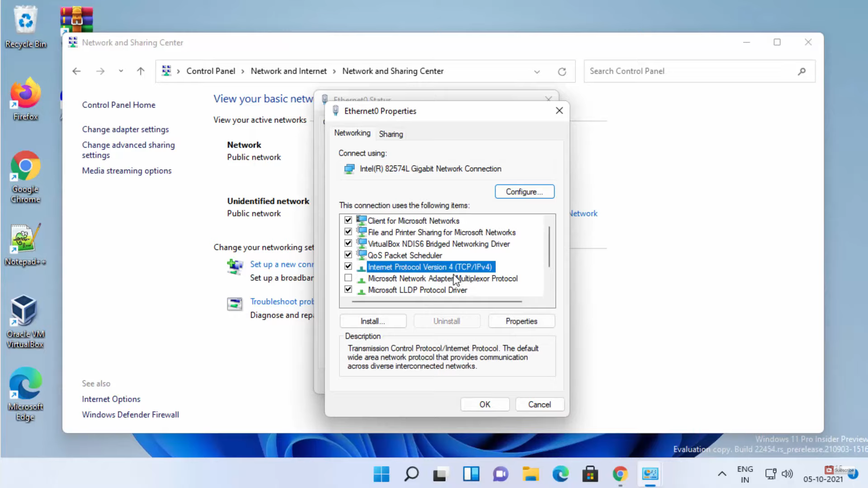Uncheck Client for Microsoft Networks
The image size is (868, 488).
pos(348,220)
